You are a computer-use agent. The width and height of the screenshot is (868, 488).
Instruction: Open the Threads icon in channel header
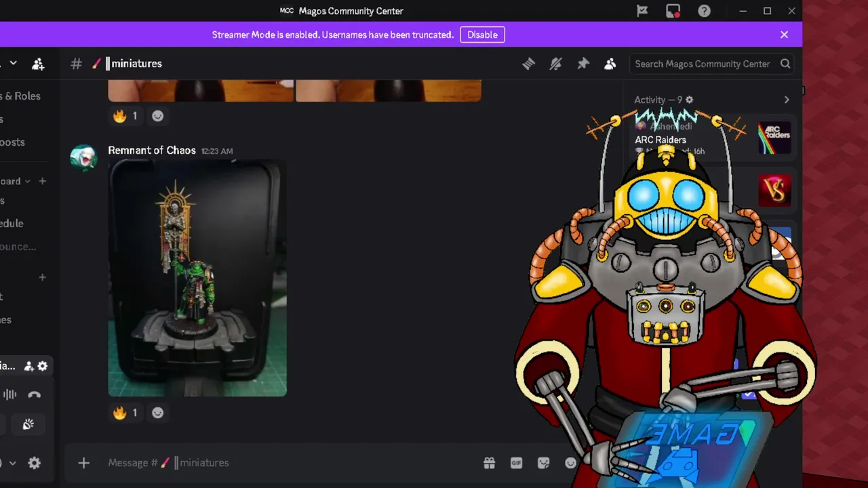pos(528,64)
